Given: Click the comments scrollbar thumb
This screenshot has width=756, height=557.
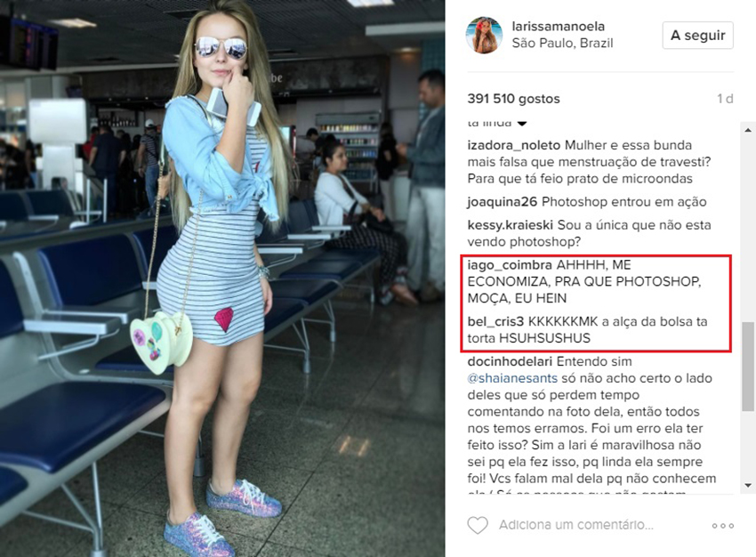Looking at the screenshot, I should click(748, 367).
